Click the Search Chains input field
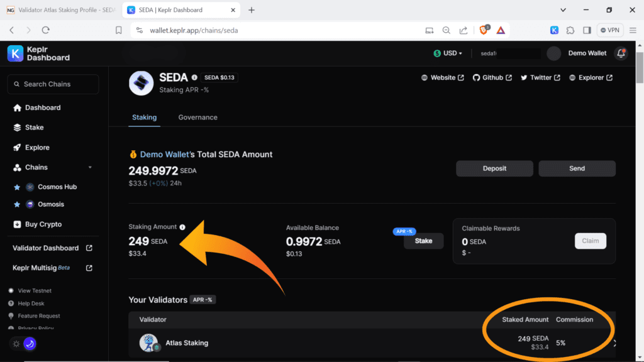644x362 pixels. pyautogui.click(x=53, y=84)
